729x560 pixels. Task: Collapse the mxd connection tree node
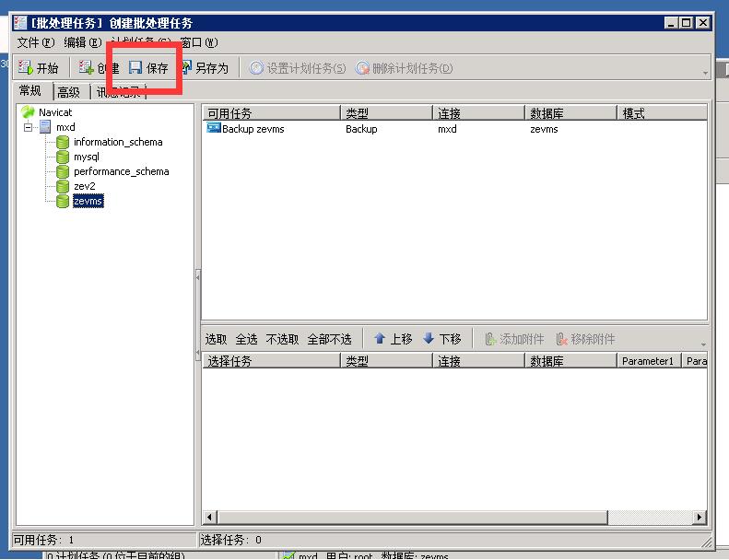pos(29,127)
